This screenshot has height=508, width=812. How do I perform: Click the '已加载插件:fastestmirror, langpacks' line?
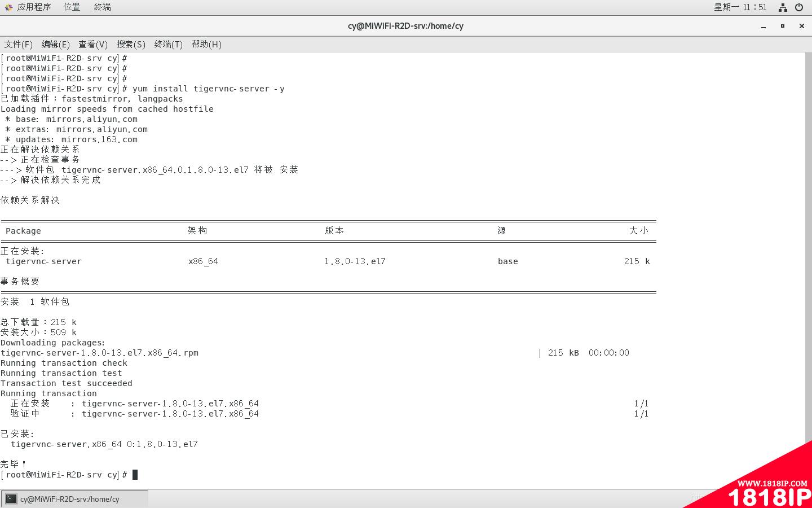[x=92, y=99]
